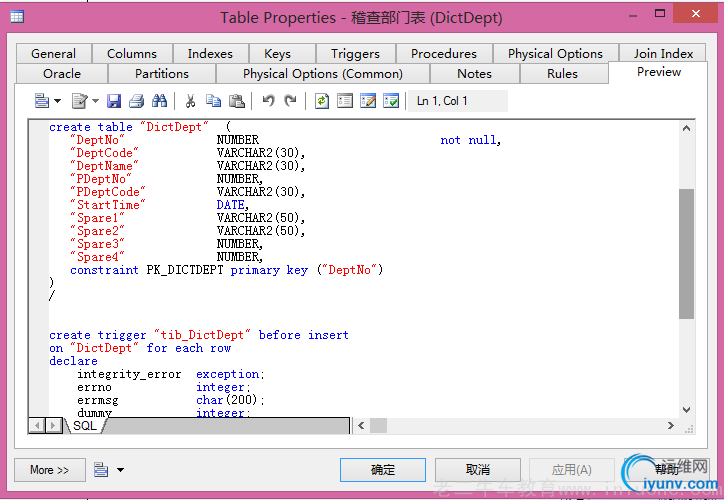724x500 pixels.
Task: Open the Partitions tab
Action: [162, 74]
